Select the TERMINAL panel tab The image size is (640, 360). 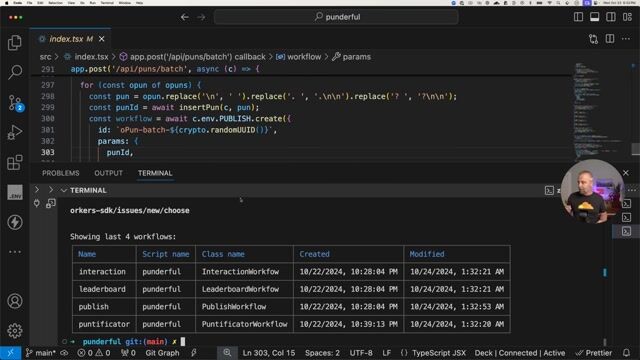155,173
